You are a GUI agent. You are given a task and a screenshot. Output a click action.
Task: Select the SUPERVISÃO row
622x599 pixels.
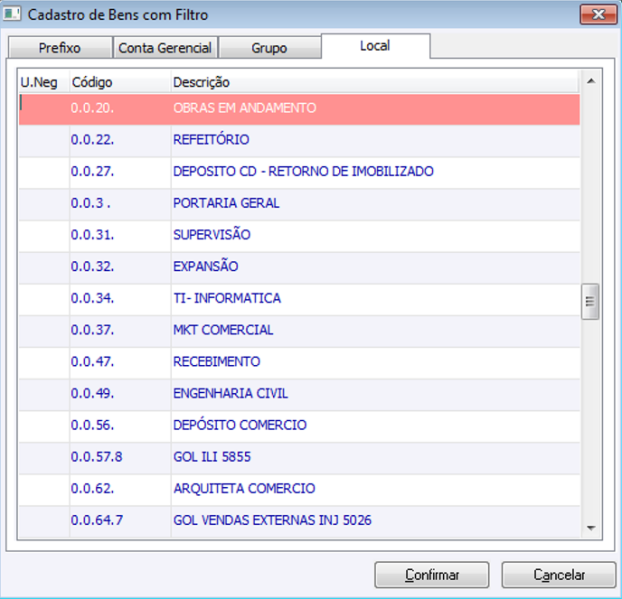pyautogui.click(x=299, y=236)
